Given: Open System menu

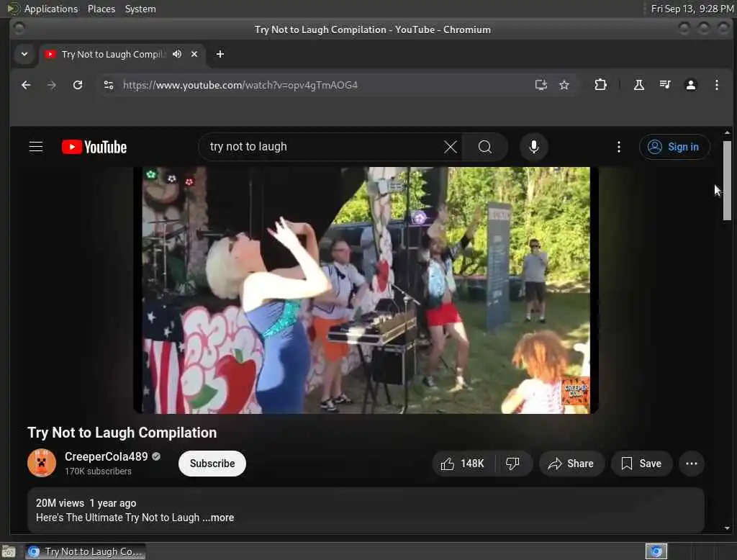Looking at the screenshot, I should point(140,9).
